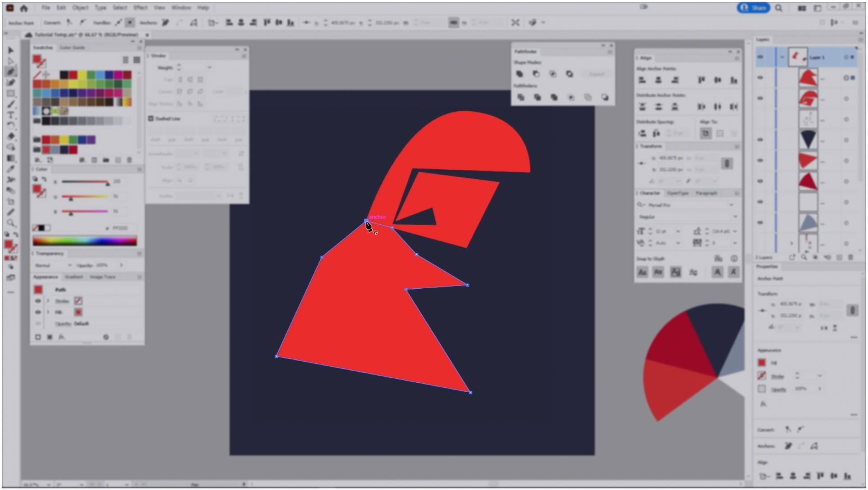This screenshot has height=490, width=868.
Task: Click Unite shape mode in Pathfinder panel
Action: tap(520, 74)
